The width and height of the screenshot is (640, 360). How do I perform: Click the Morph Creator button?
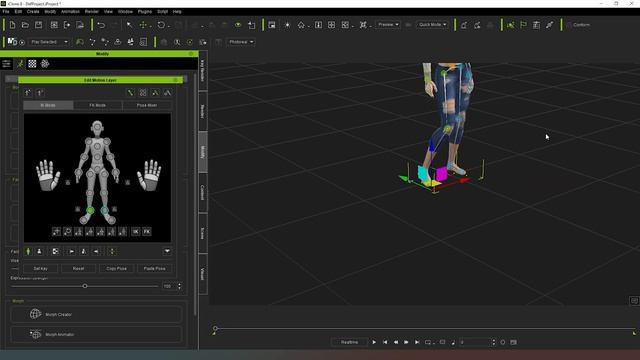click(x=96, y=314)
